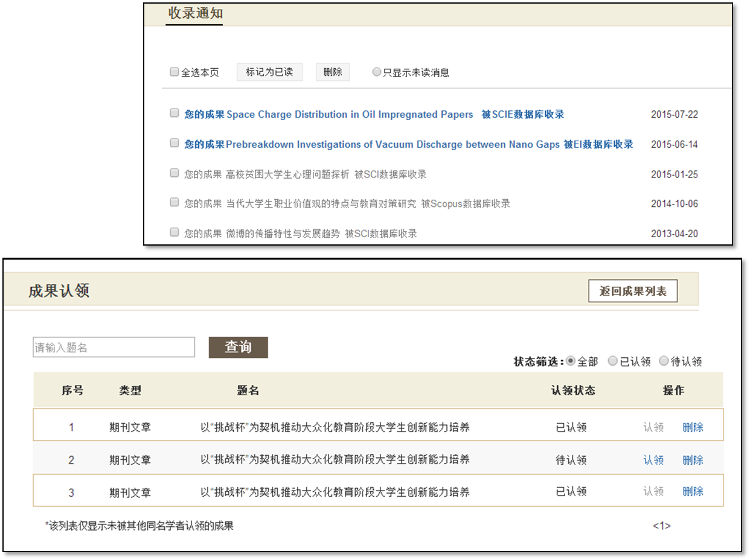Click the 已认领 status cell in row 3
The height and width of the screenshot is (560, 750).
pyautogui.click(x=571, y=492)
